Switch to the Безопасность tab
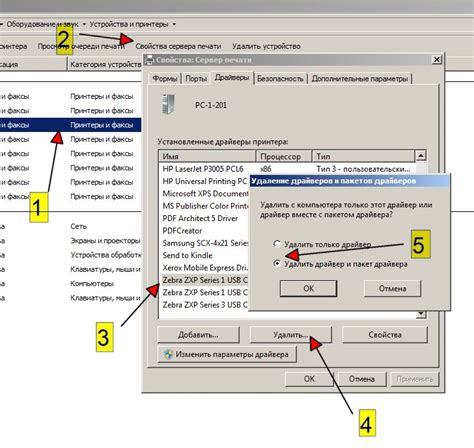Viewport: 474px width, 448px height. 280,79
